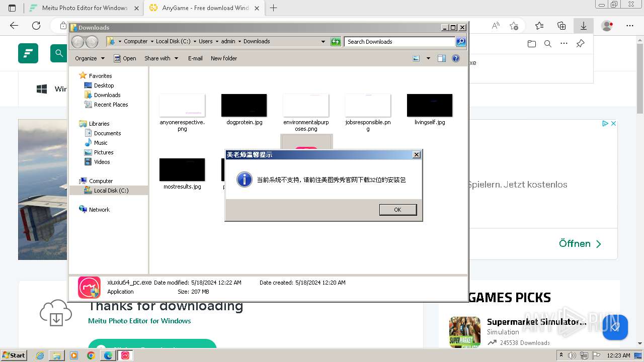Refresh the Downloads folder view
This screenshot has width=644, height=362.
[x=336, y=42]
